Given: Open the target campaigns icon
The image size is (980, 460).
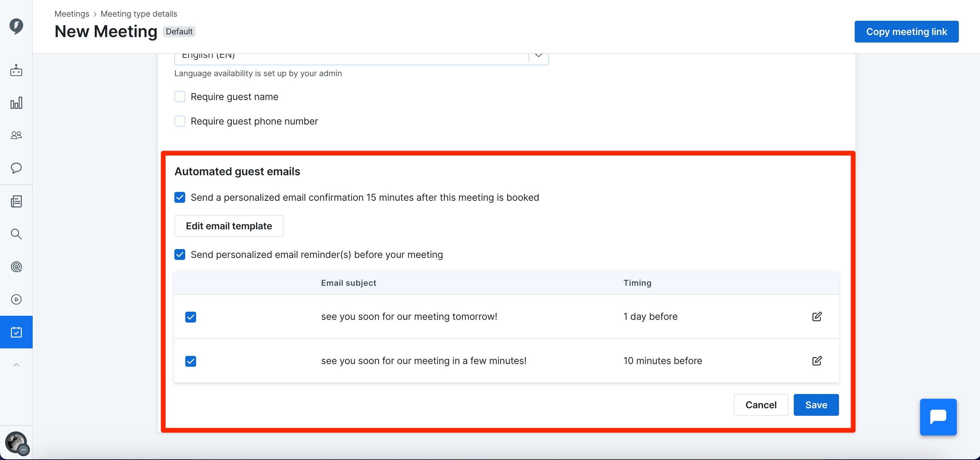Looking at the screenshot, I should [16, 266].
